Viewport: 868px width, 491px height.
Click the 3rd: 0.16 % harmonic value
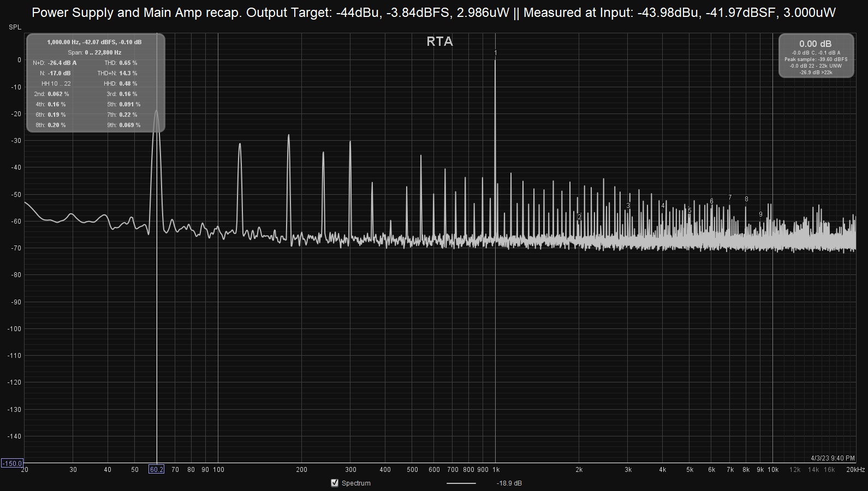[122, 94]
